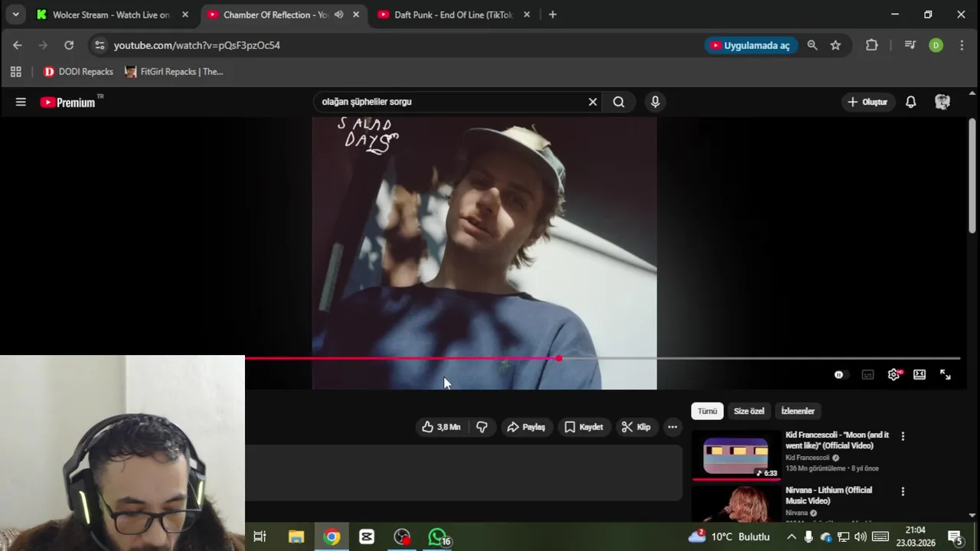Open YouTube account avatar menu
The width and height of the screenshot is (980, 551).
(x=942, y=102)
